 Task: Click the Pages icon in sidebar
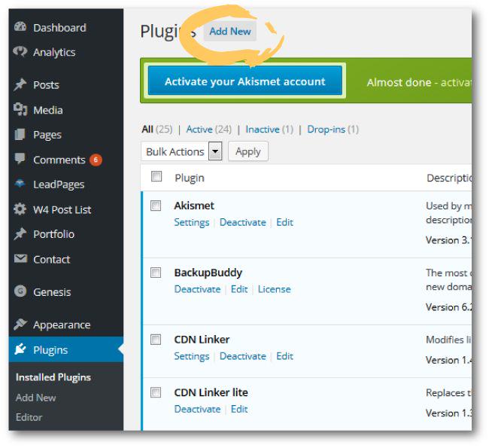tap(20, 135)
